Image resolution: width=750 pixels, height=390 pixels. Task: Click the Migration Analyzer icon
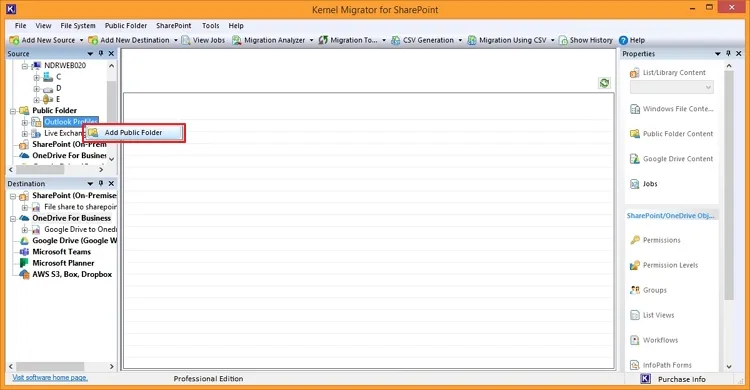pyautogui.click(x=237, y=40)
